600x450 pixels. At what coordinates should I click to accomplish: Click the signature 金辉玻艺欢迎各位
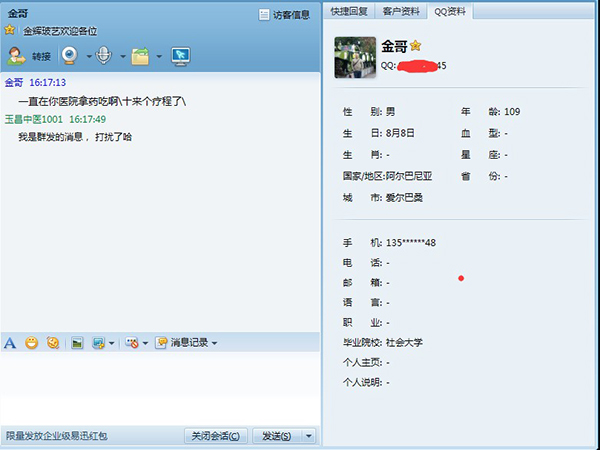click(x=60, y=31)
